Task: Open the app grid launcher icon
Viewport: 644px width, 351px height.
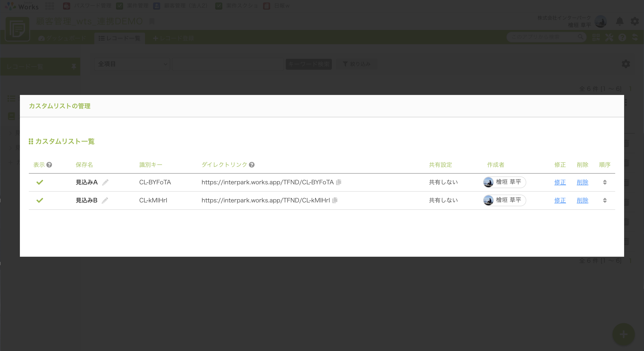Action: click(50, 6)
